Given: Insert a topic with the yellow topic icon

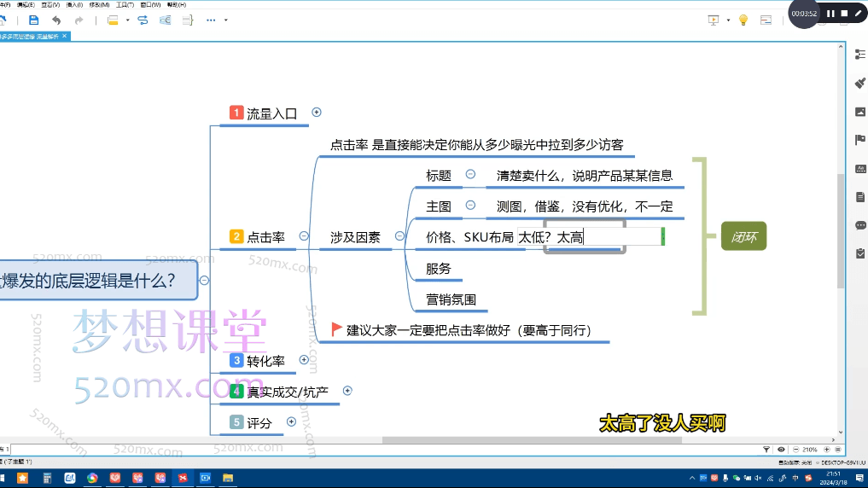Looking at the screenshot, I should coord(113,20).
